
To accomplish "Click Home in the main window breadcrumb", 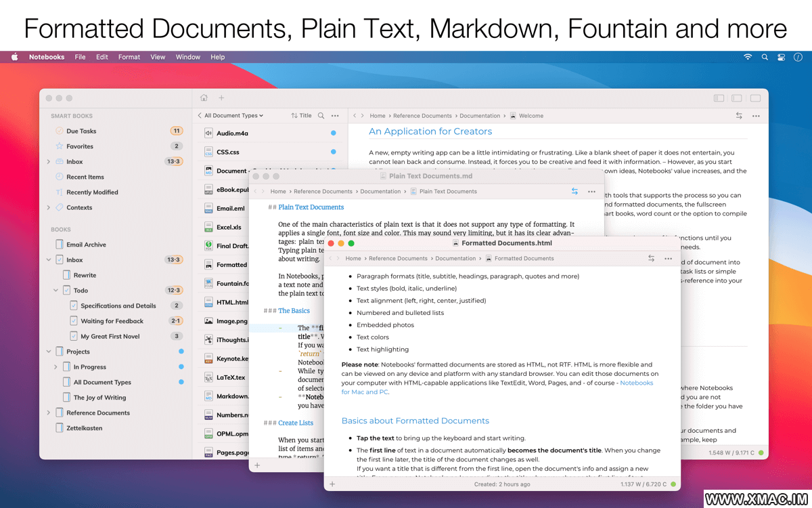I will coord(378,116).
